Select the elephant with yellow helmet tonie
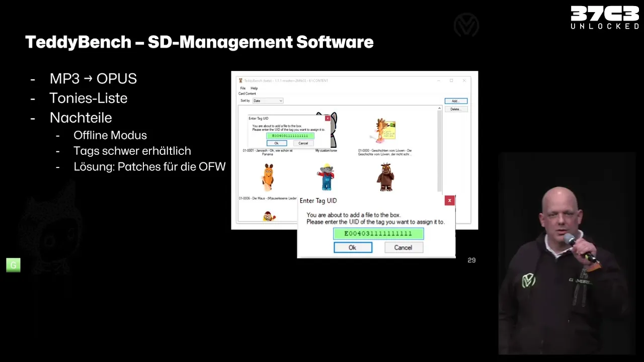Screen dimensions: 644x362 [x=327, y=176]
